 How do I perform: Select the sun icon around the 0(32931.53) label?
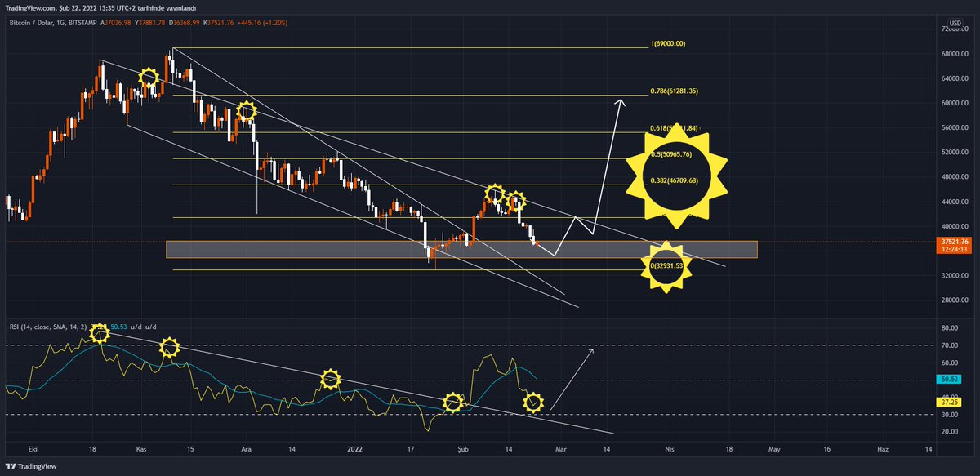pos(668,267)
